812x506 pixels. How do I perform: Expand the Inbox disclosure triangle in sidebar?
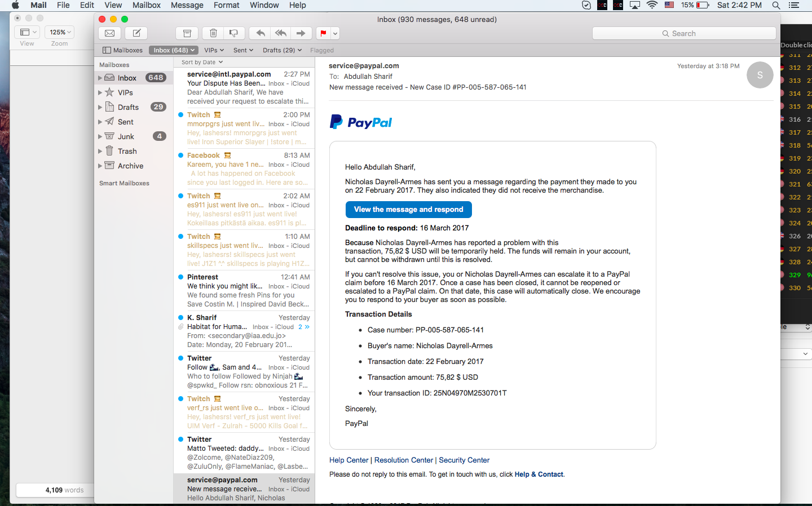tap(100, 78)
